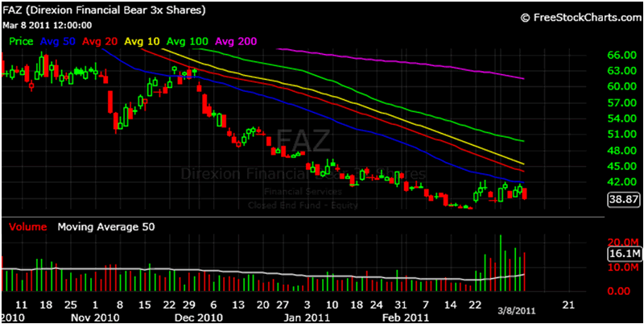
Task: Click the 10.0M volume axis value
Action: [x=625, y=268]
